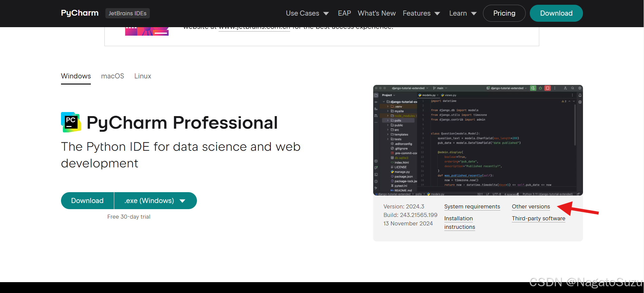Click the UTF-8 encoding in the IDE preview status bar
644x293 pixels.
click(497, 194)
